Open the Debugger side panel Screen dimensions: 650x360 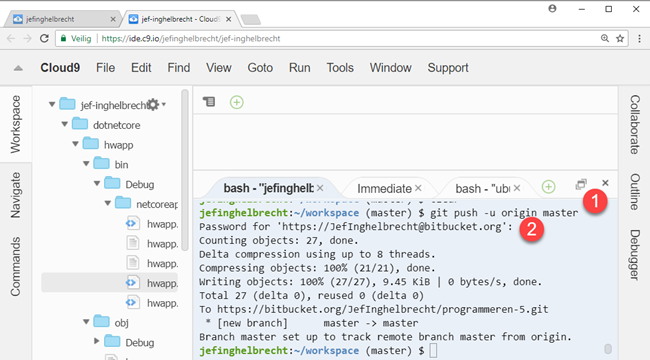pos(635,255)
